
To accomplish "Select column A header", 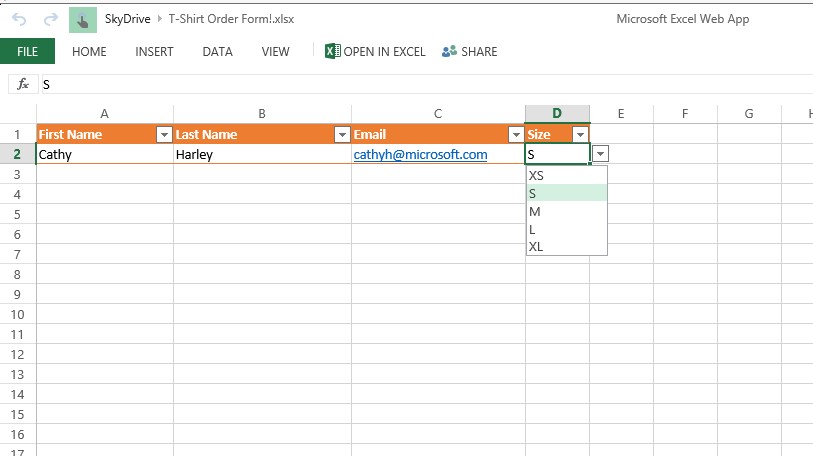I will 105,114.
